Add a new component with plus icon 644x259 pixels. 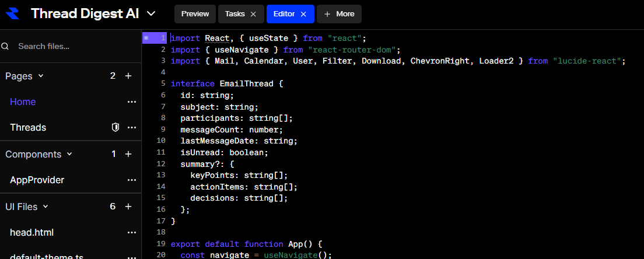pyautogui.click(x=128, y=154)
